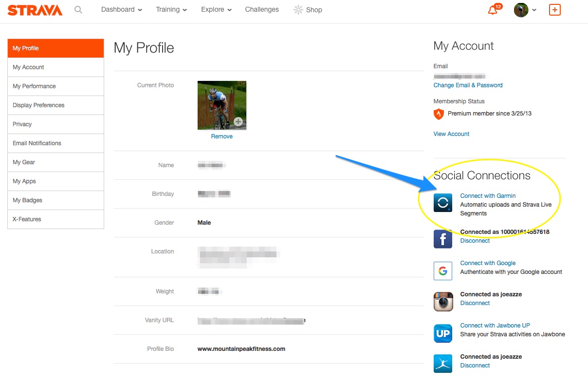Open the notifications bell icon
Screen dimensions: 588x386
click(493, 10)
